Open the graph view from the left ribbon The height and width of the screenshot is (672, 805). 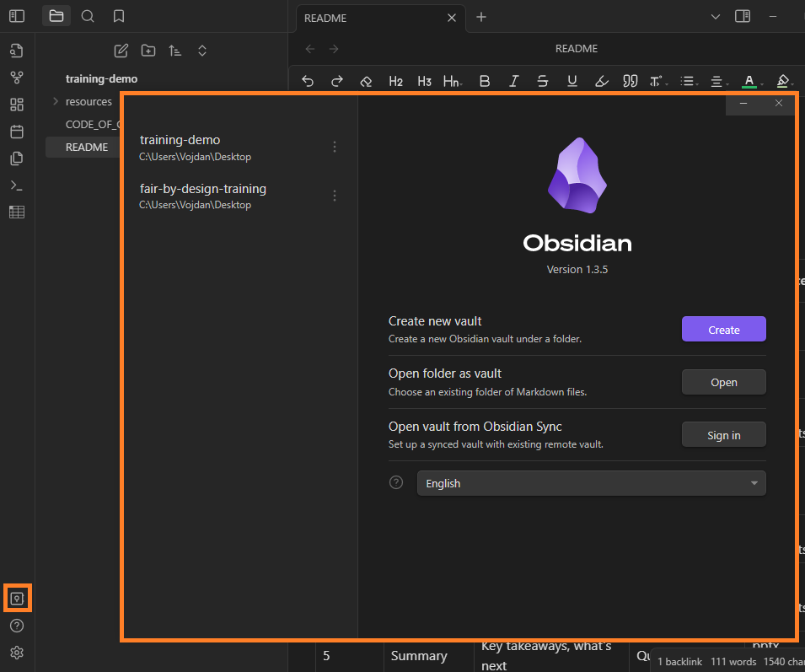coord(17,77)
